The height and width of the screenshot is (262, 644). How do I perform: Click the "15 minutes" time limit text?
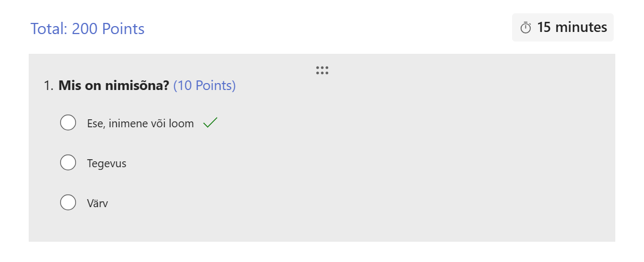[x=572, y=27]
